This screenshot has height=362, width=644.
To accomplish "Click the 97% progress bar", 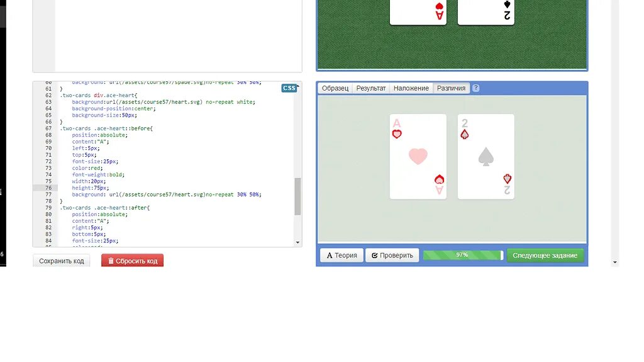I will pyautogui.click(x=463, y=255).
